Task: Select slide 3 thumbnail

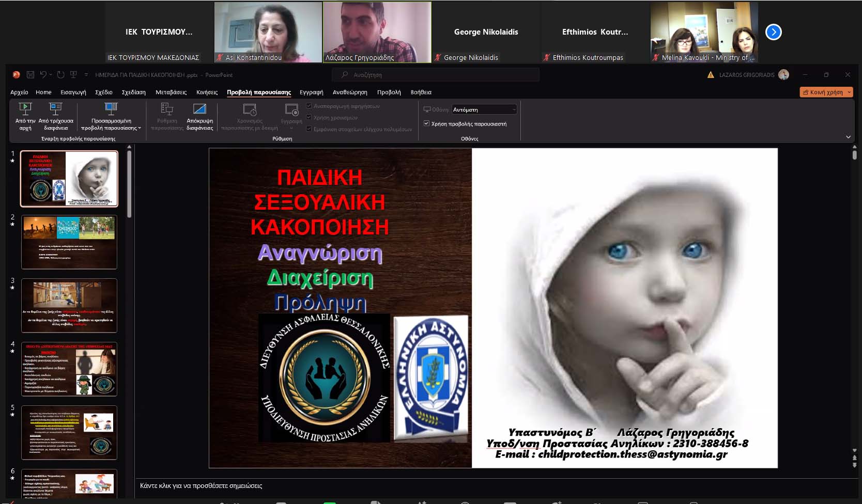Action: click(69, 306)
